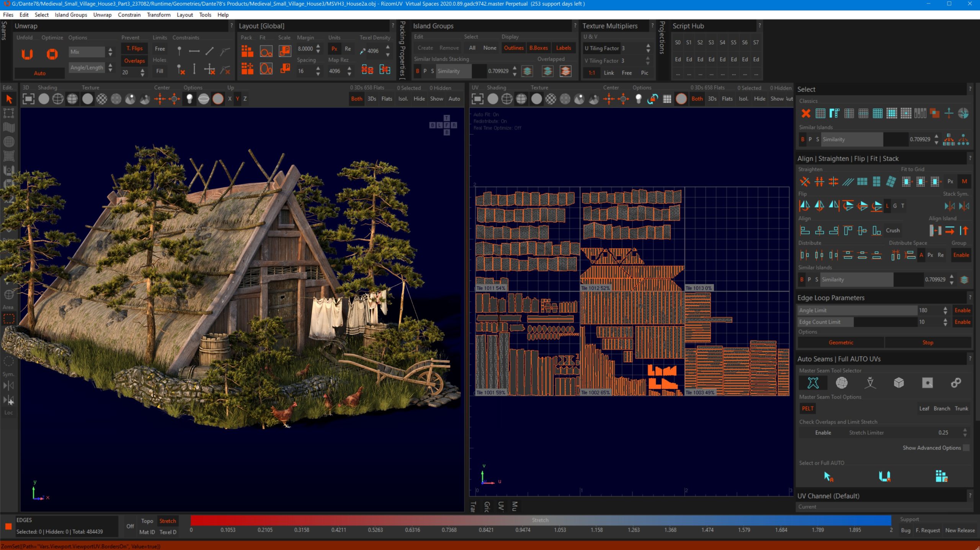The width and height of the screenshot is (980, 550).
Task: Check the Show Advanced Options checkbox
Action: click(966, 447)
